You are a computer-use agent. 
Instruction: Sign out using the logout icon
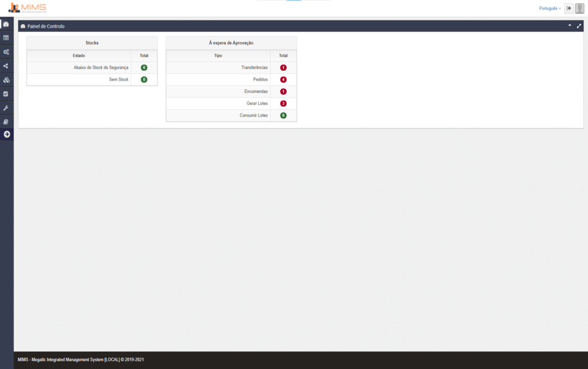click(x=569, y=8)
